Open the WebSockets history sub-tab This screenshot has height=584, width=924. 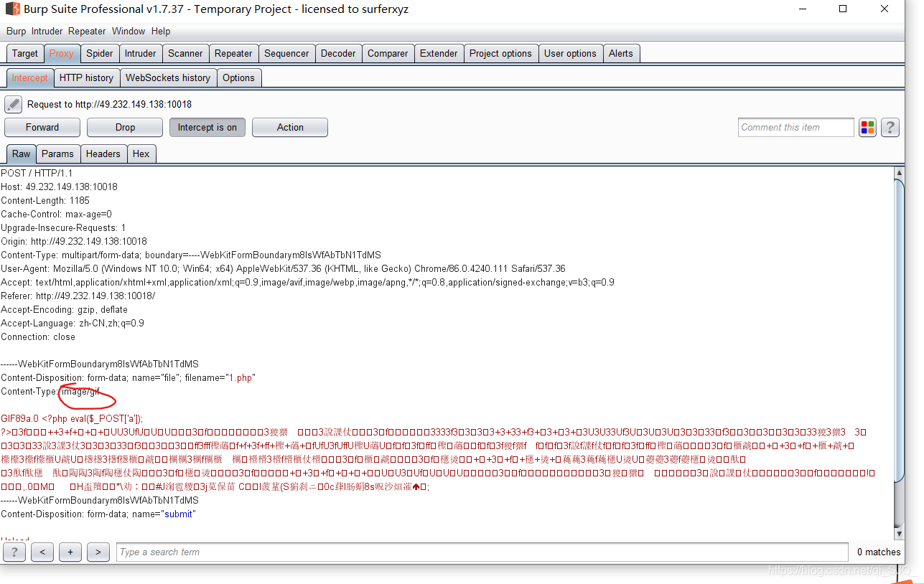click(168, 77)
